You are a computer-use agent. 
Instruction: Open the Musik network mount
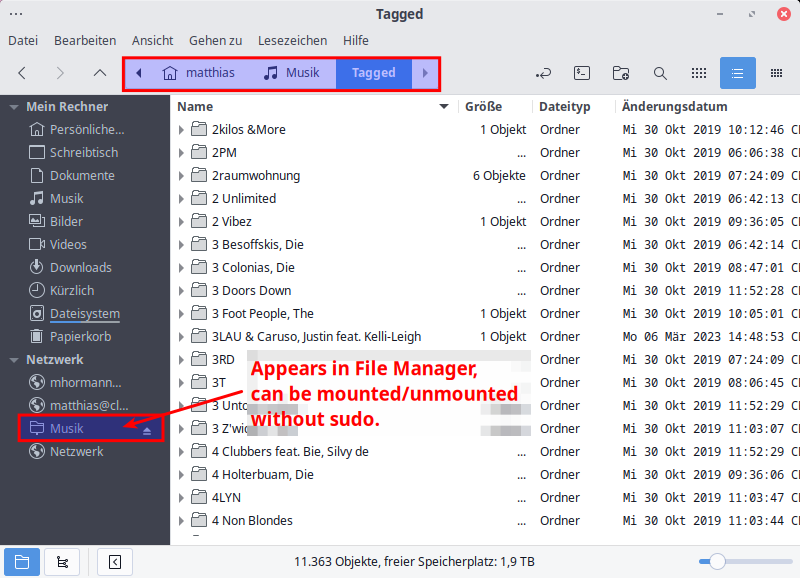click(x=67, y=429)
